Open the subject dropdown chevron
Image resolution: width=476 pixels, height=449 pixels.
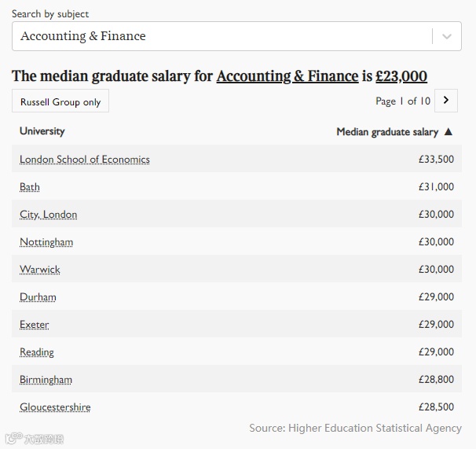(x=447, y=36)
